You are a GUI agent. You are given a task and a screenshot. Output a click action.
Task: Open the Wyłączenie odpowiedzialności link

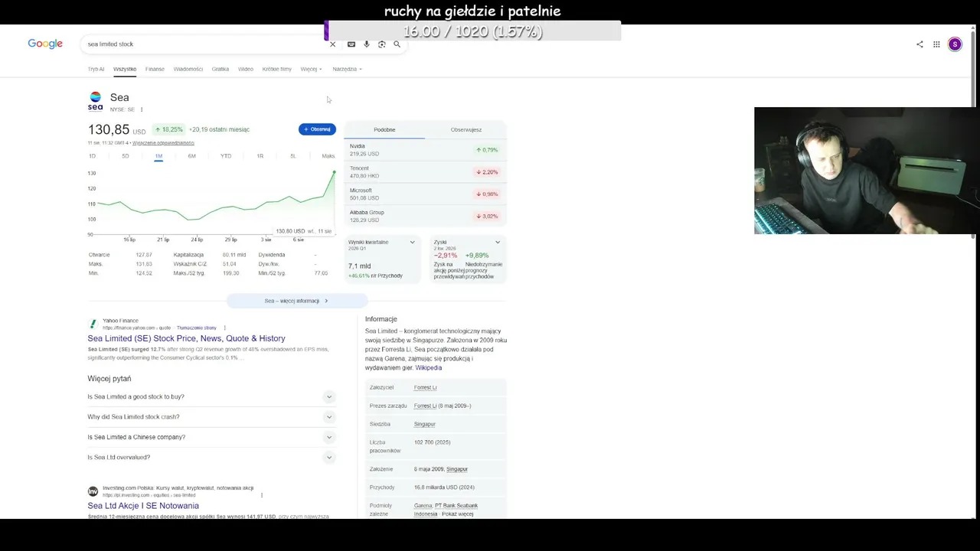click(163, 143)
